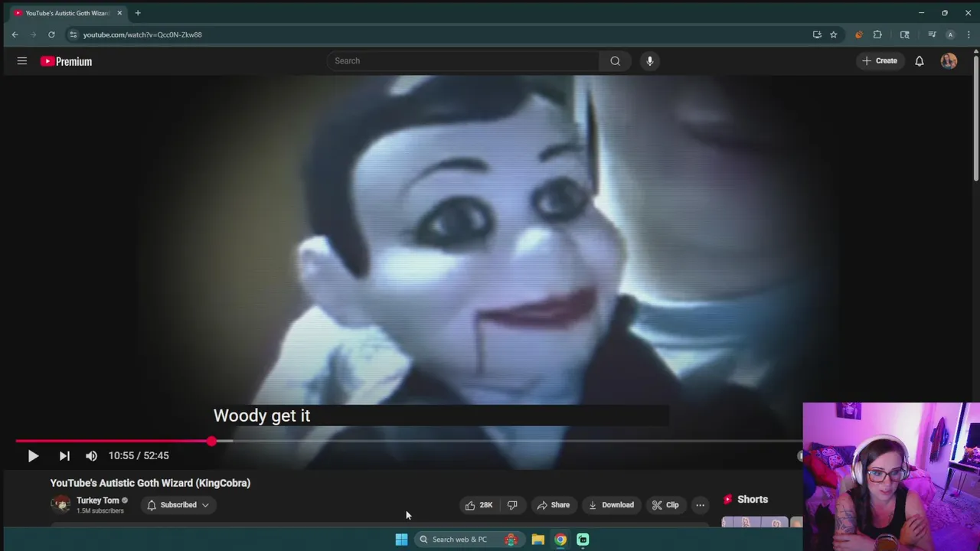Open the tab search/side panel icon
Viewport: 980px width, 551px height.
[x=904, y=34]
